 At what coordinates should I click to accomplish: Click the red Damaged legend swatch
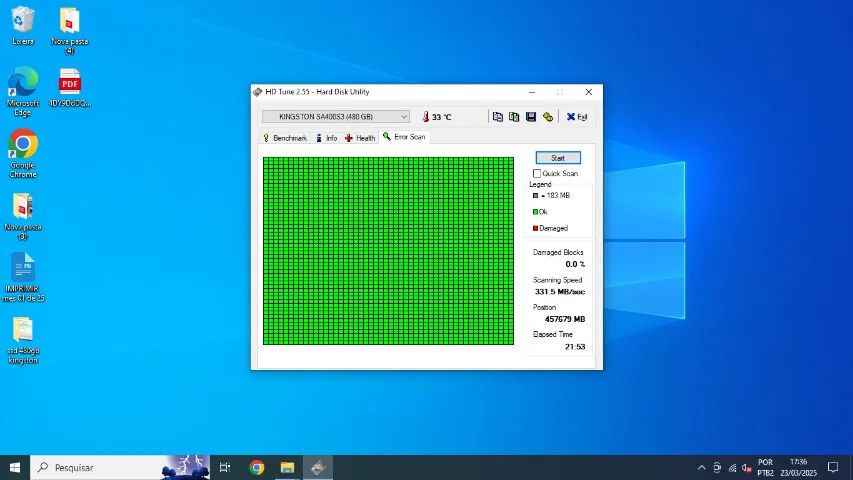click(535, 229)
